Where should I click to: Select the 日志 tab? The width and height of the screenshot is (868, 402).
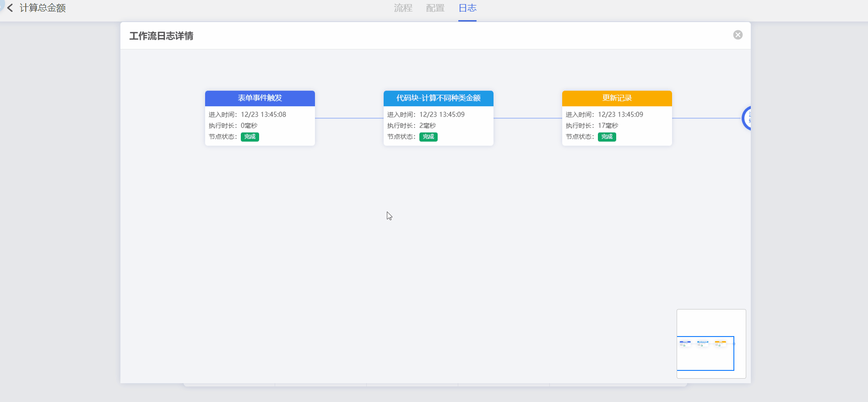click(467, 8)
